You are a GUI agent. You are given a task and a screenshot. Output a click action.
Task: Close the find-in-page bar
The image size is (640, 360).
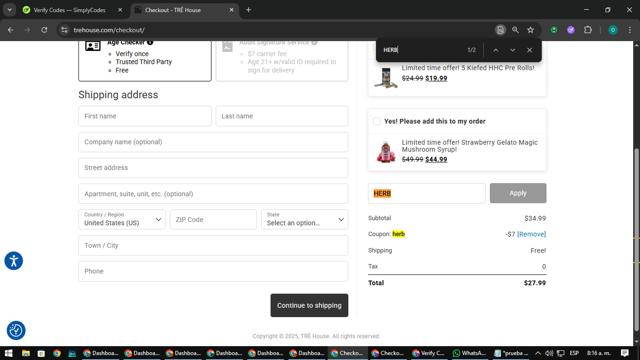pos(529,50)
